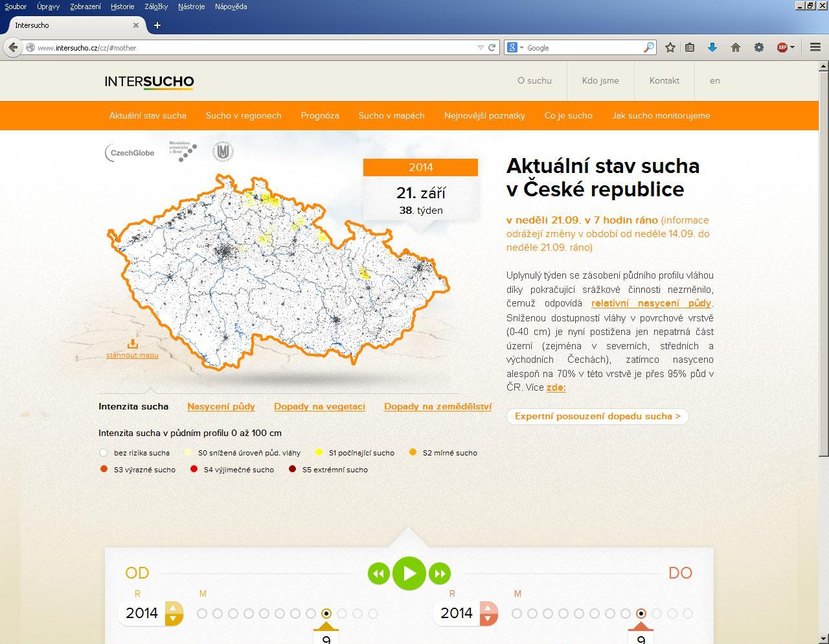
Task: Select the first month in DO range
Action: pyautogui.click(x=517, y=614)
